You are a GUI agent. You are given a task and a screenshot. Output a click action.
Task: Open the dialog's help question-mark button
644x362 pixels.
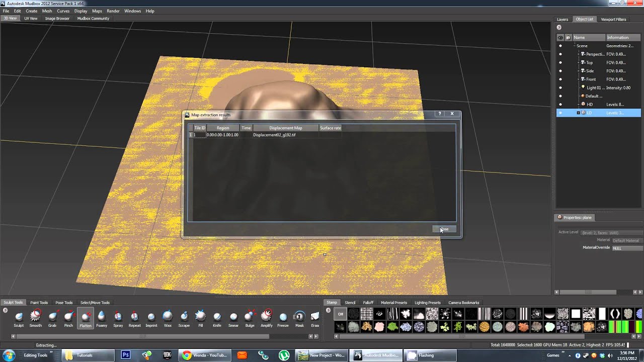click(x=440, y=114)
